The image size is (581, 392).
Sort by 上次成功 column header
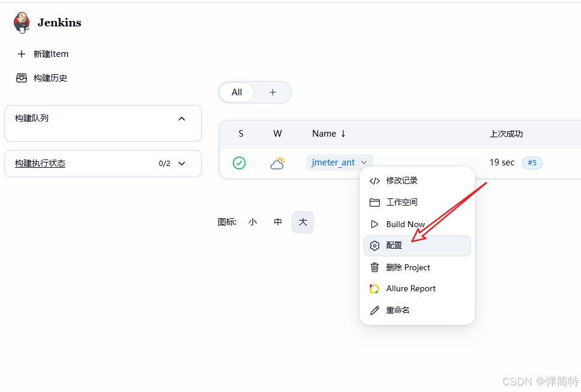[506, 134]
